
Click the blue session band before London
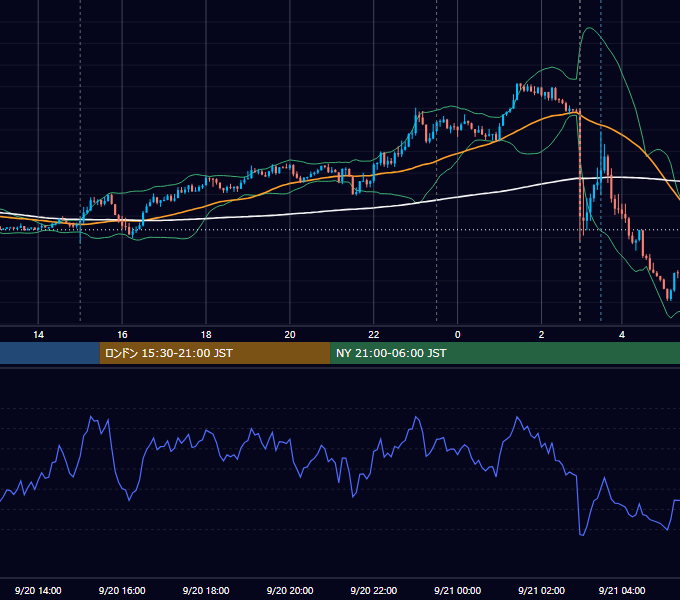click(x=50, y=353)
